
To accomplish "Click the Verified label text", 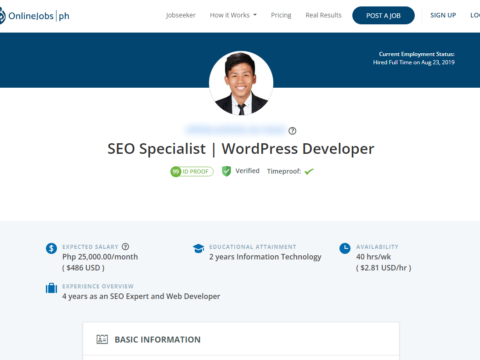I will point(247,171).
